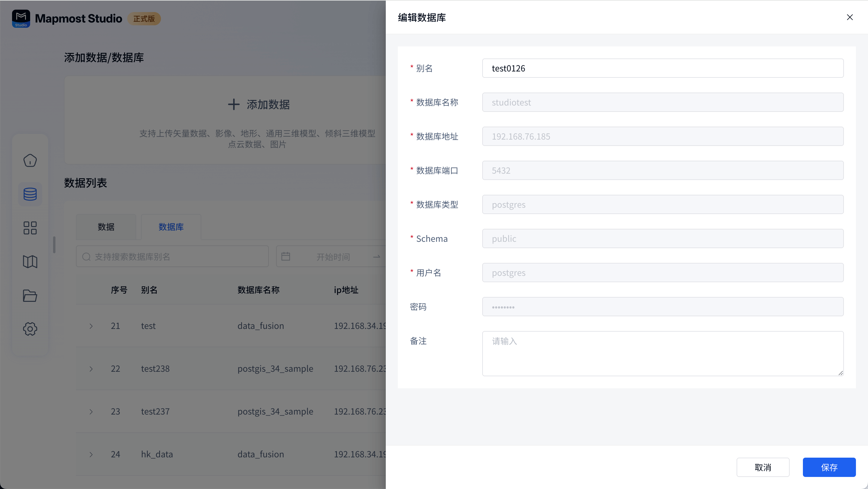Screen dimensions: 868x489
Task: Click the 取消 button
Action: [x=763, y=467]
